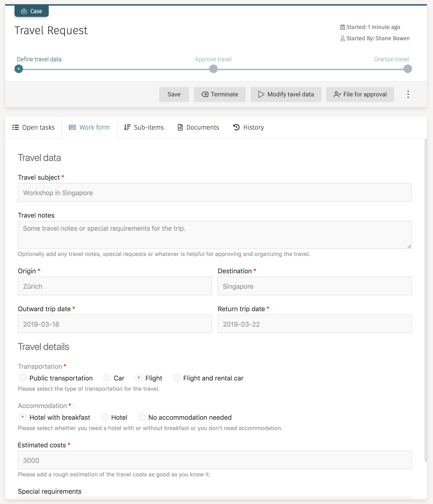Open the three-dot more actions menu
Viewport: 433px width, 504px height.
point(408,94)
